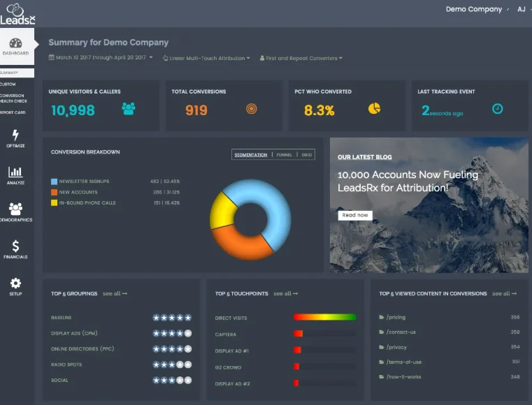Image resolution: width=532 pixels, height=405 pixels.
Task: Open the Setup gear icon
Action: click(x=15, y=283)
